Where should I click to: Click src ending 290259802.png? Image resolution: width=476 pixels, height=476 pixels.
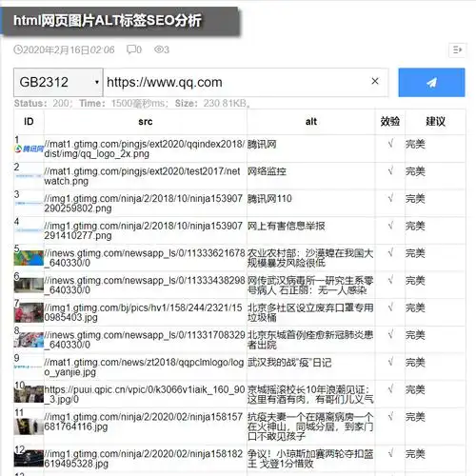(144, 204)
